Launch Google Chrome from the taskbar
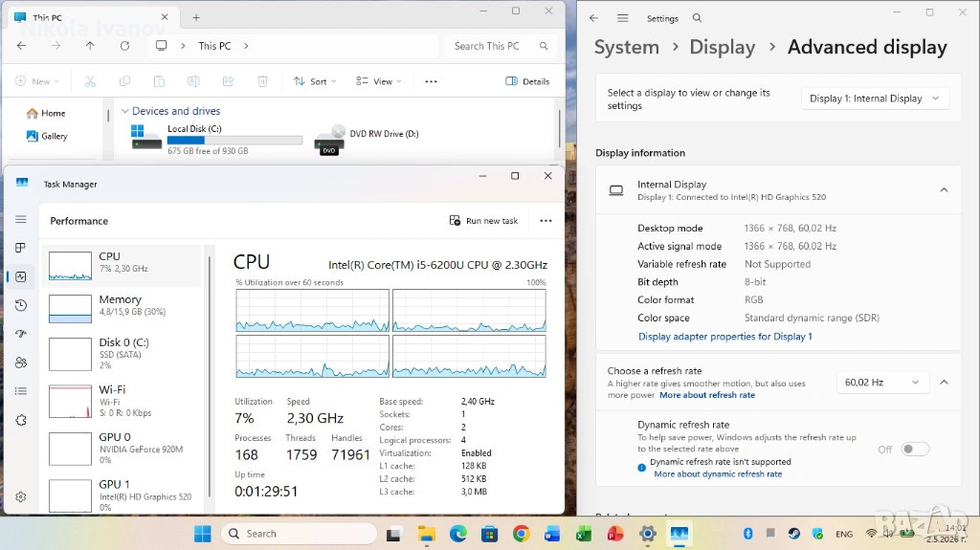The width and height of the screenshot is (980, 550). pyautogui.click(x=522, y=534)
